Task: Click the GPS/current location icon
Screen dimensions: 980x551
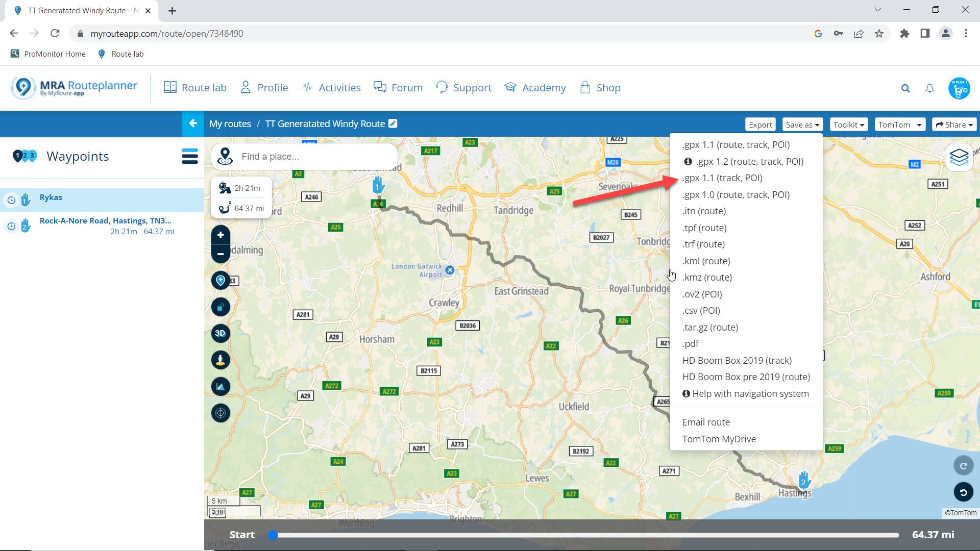Action: point(221,413)
